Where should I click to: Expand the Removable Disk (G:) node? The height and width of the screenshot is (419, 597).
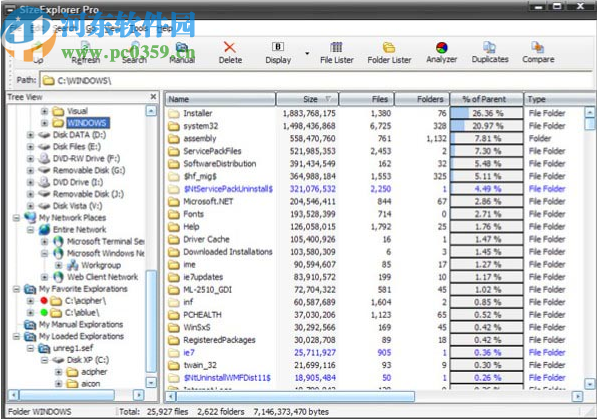click(30, 170)
